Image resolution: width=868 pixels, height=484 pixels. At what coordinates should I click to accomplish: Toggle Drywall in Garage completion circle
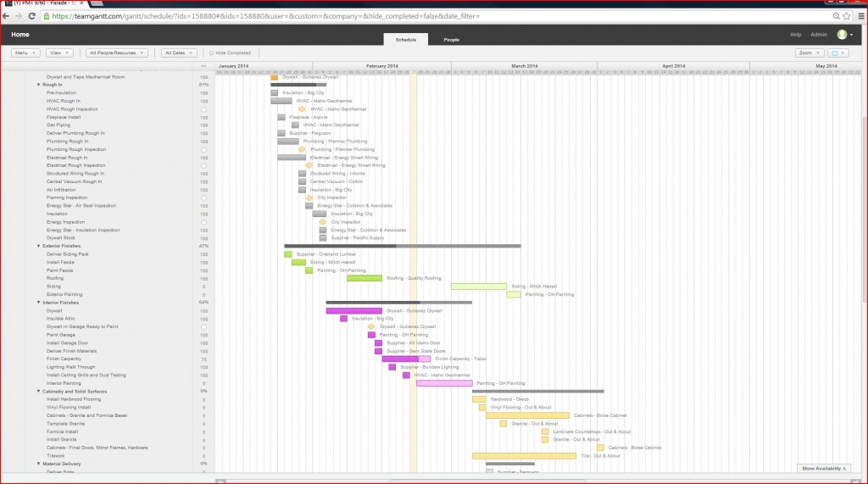(x=203, y=327)
